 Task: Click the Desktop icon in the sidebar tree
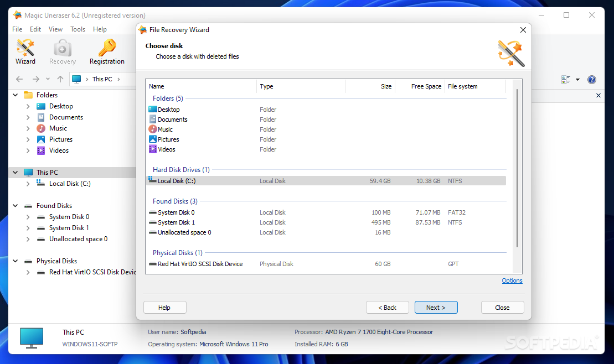(41, 106)
